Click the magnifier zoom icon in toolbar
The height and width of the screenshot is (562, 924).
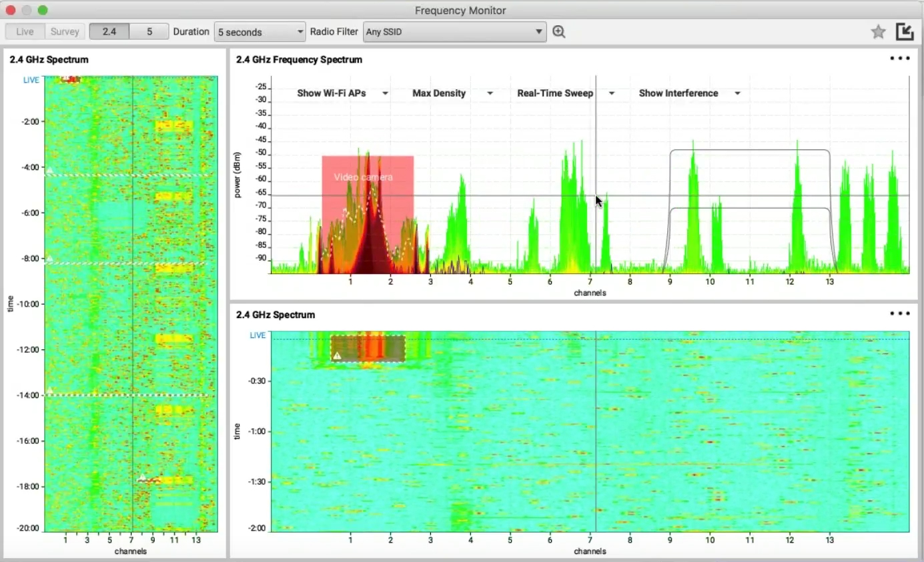pos(559,32)
